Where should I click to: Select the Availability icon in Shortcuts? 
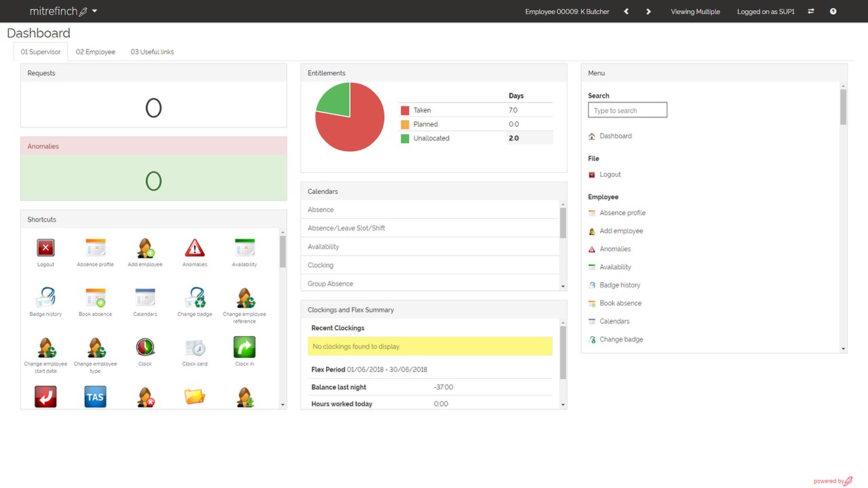point(244,247)
